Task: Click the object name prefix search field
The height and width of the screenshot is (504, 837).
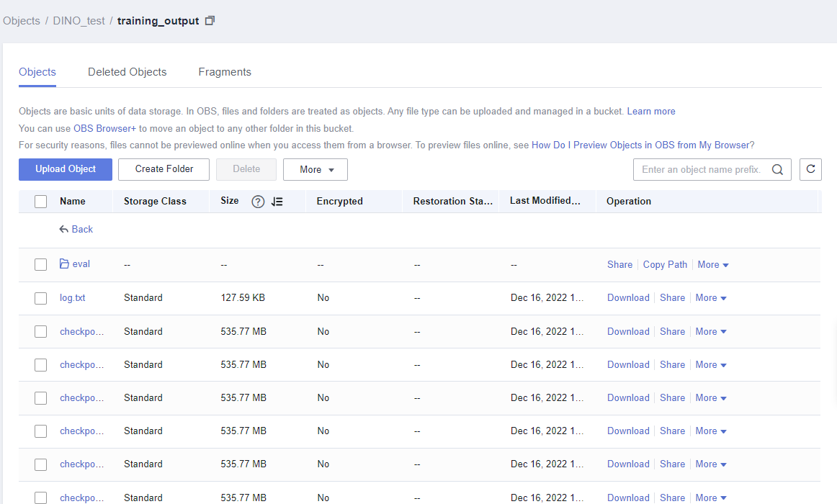Action: 701,170
